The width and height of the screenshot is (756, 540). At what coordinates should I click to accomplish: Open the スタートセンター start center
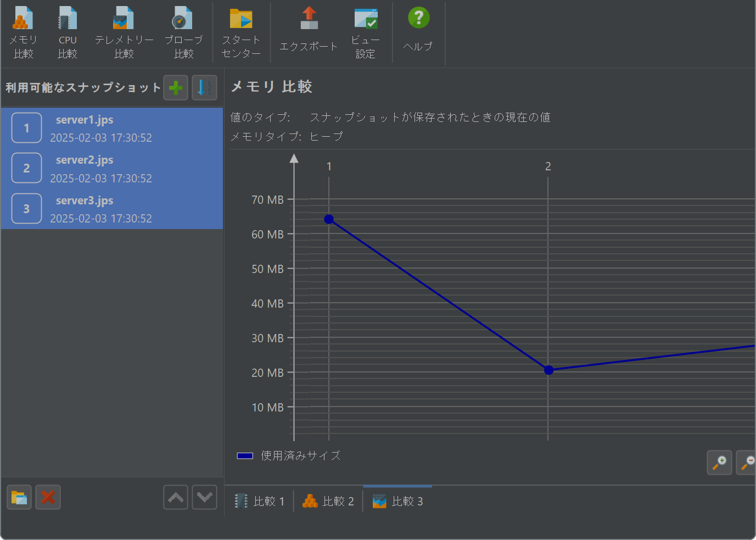pos(241,32)
